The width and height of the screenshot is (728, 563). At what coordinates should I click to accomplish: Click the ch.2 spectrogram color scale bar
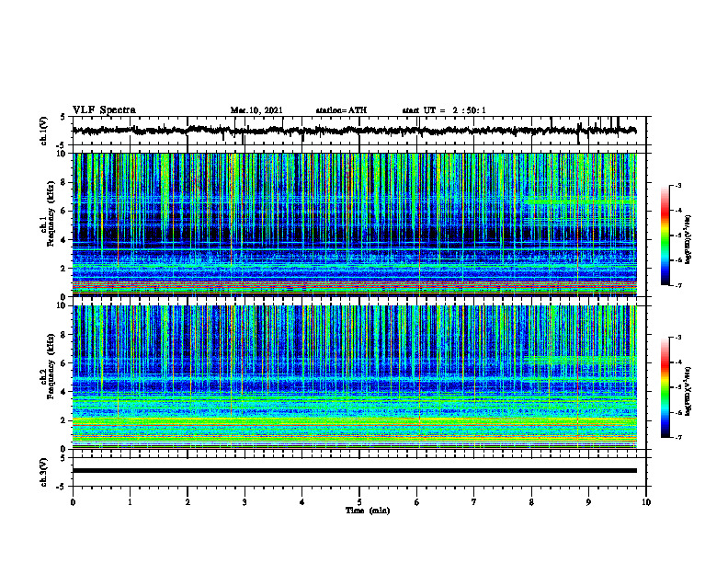[665, 387]
